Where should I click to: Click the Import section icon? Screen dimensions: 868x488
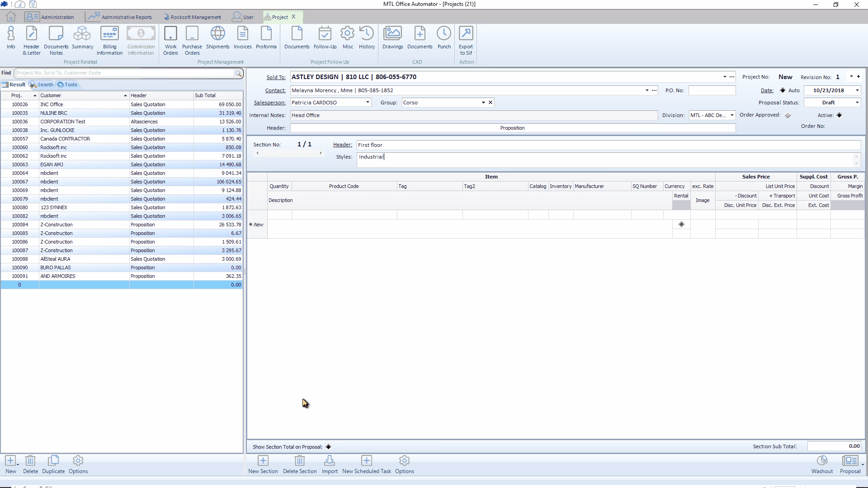(330, 464)
